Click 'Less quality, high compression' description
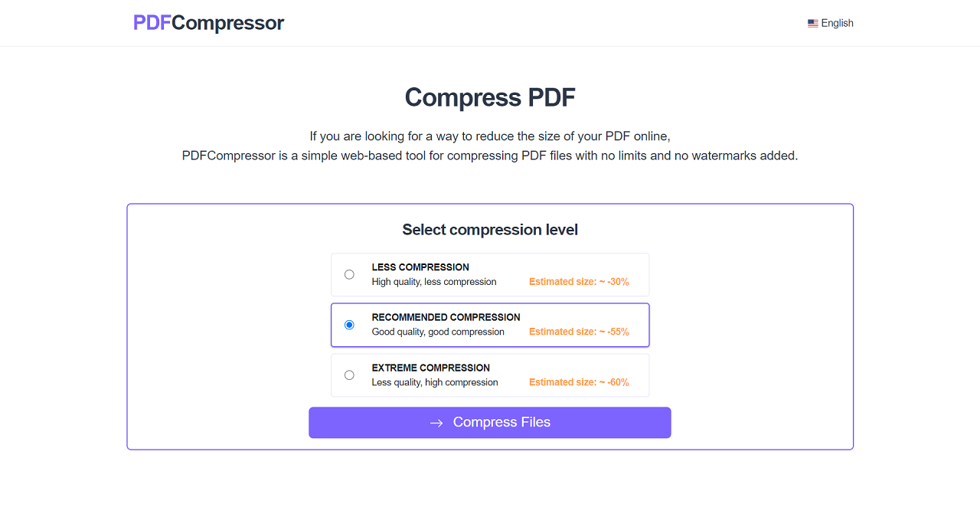Viewport: 980px width, 527px height. pyautogui.click(x=435, y=382)
